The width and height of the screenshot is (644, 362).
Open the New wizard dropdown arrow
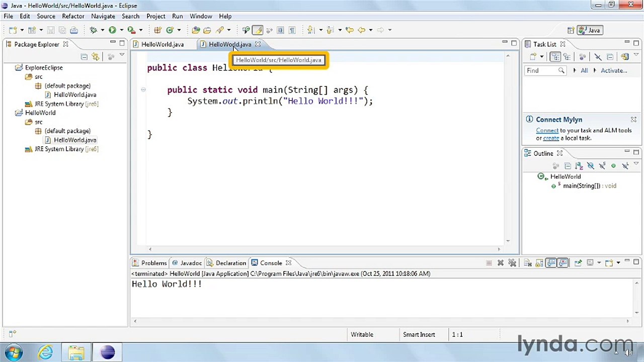[x=22, y=30]
